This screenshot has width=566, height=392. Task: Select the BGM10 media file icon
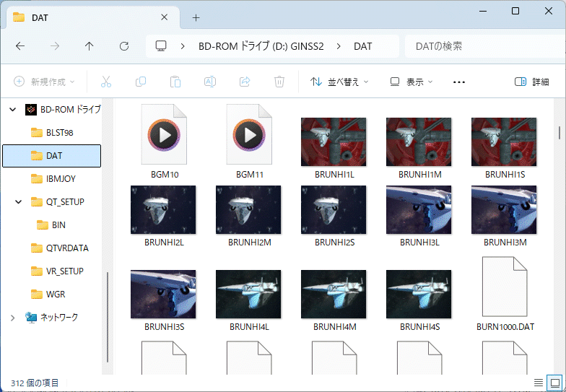(x=164, y=134)
